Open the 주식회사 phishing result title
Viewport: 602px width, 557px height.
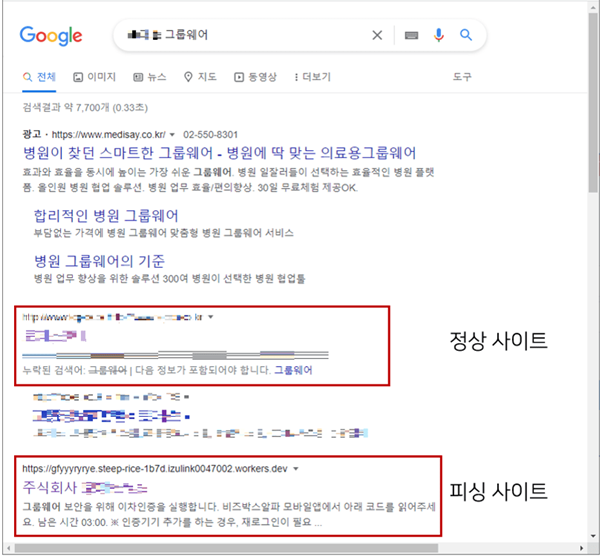point(85,488)
